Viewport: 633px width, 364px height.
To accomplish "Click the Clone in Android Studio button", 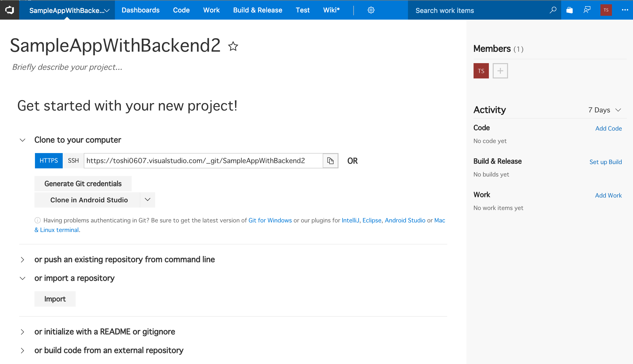I will [87, 200].
